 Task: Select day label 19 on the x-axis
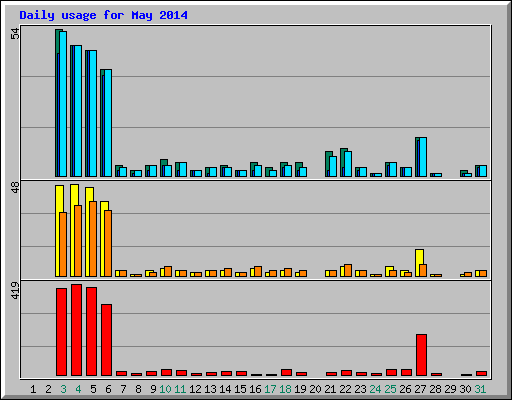click(x=300, y=389)
